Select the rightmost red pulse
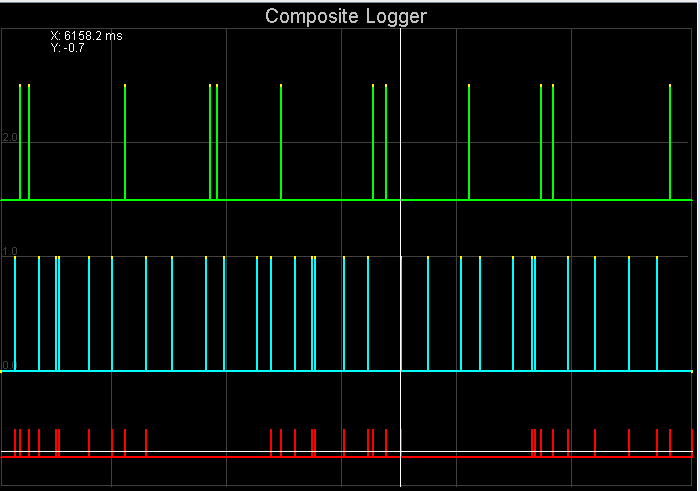 pyautogui.click(x=693, y=442)
